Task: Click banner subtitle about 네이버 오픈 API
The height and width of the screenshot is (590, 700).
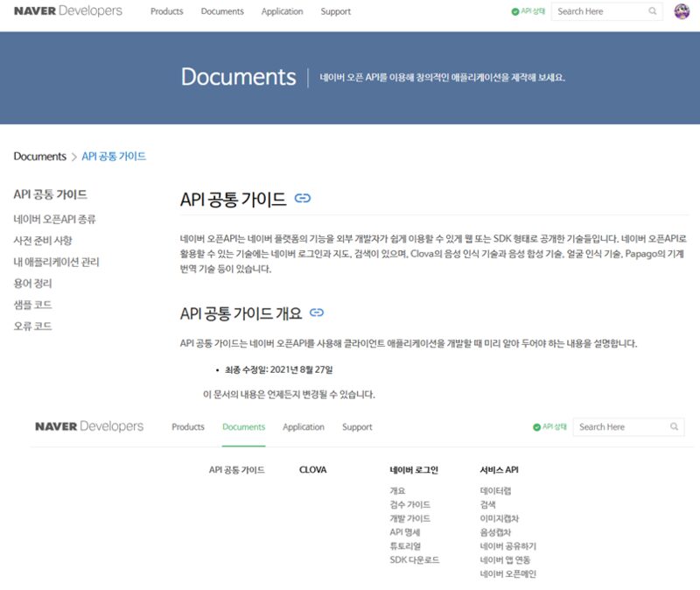Action: coord(442,78)
